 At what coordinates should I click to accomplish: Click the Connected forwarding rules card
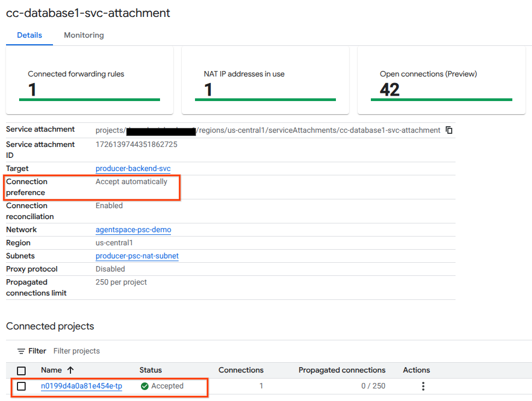[90, 81]
